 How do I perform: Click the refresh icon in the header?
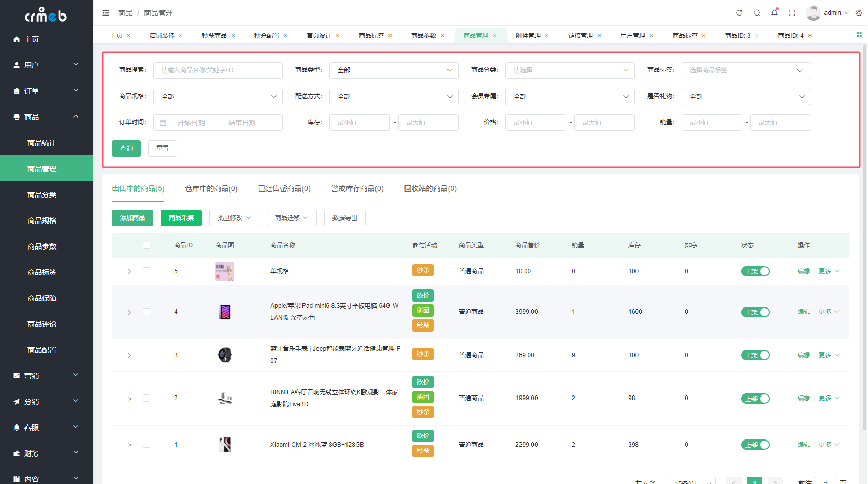click(x=739, y=13)
